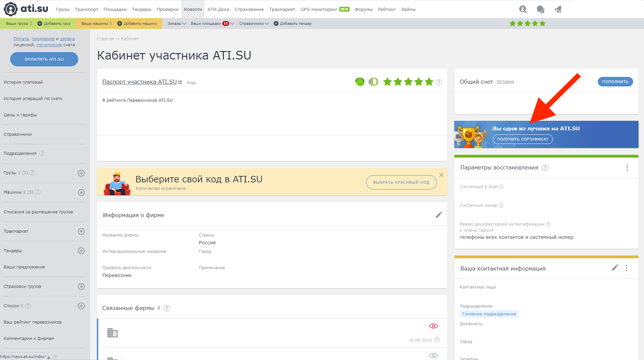Open Ваши грузы in toolbar
This screenshot has height=360, width=644.
click(19, 23)
